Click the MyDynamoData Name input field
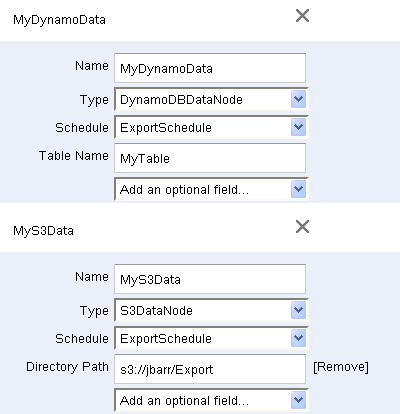Screen dimensions: 400x414 point(210,68)
